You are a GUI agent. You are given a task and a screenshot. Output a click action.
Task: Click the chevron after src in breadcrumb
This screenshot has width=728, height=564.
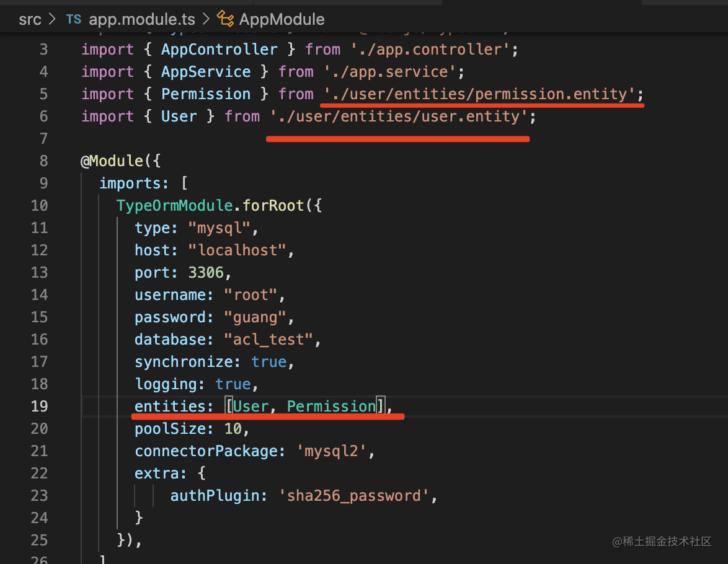coord(53,19)
